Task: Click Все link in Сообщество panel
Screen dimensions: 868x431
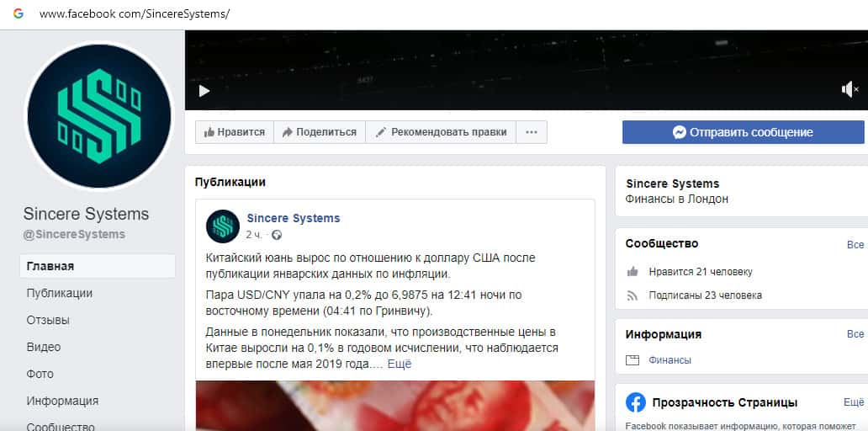Action: pos(855,244)
